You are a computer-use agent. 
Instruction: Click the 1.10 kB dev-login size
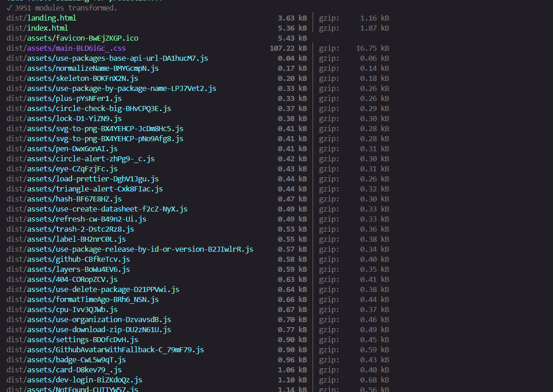pos(292,380)
